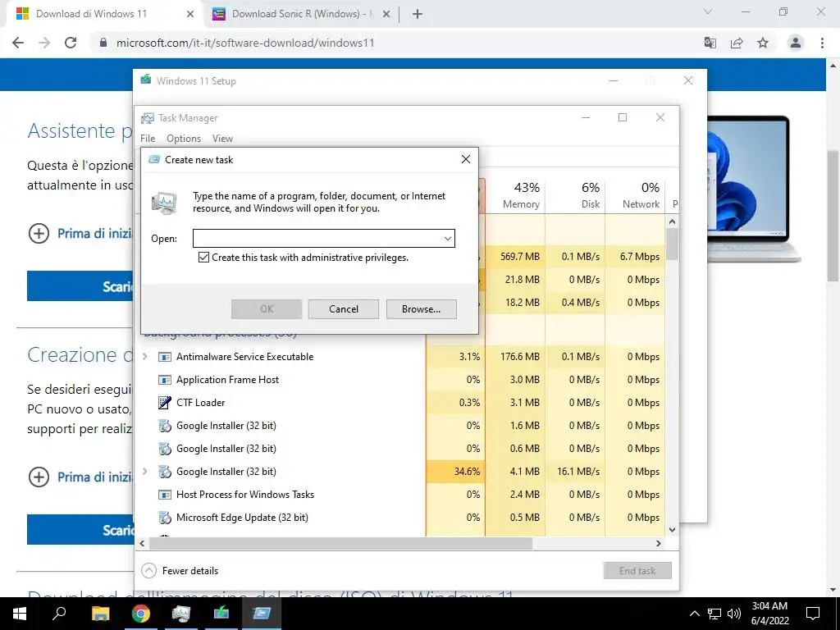Screen dimensions: 840x630
Task: Go forward in the browser
Action: (x=44, y=43)
